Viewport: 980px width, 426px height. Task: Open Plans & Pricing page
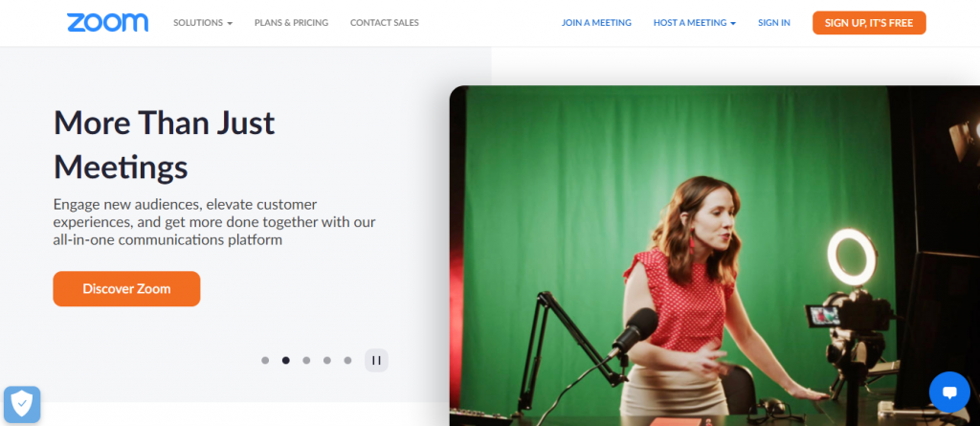pyautogui.click(x=291, y=23)
